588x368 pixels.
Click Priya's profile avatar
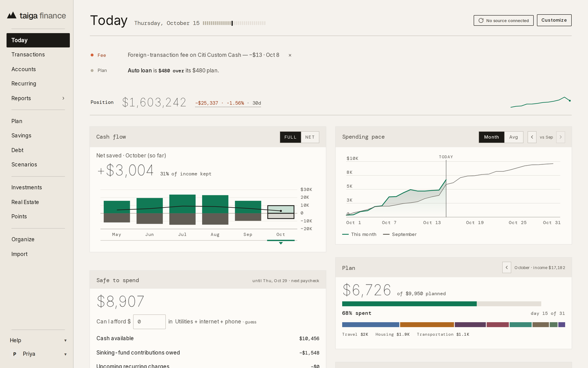click(15, 354)
